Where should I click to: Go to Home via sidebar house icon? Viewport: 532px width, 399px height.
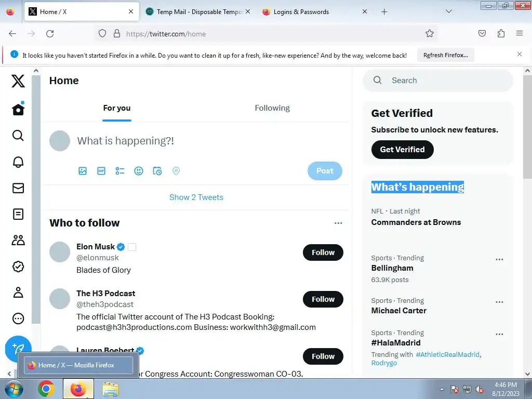18,109
